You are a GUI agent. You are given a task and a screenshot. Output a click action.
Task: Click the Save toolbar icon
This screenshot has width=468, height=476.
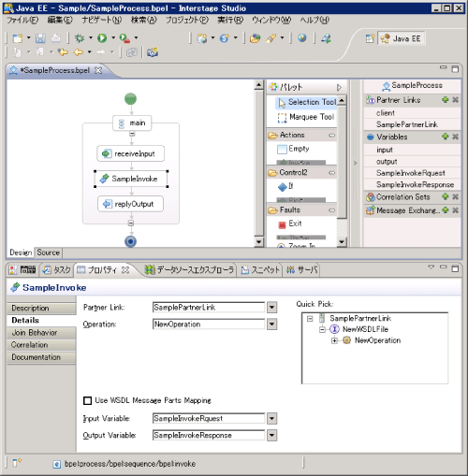pyautogui.click(x=40, y=38)
